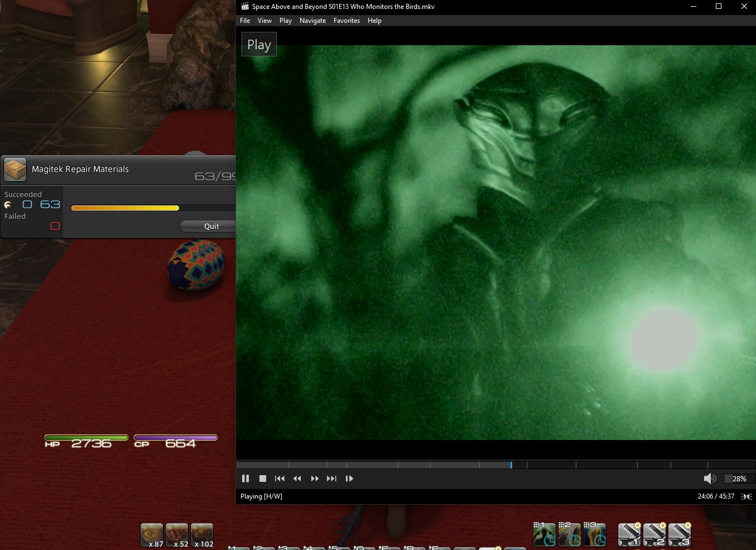Skip to the next file
This screenshot has height=550, width=756.
pyautogui.click(x=332, y=479)
